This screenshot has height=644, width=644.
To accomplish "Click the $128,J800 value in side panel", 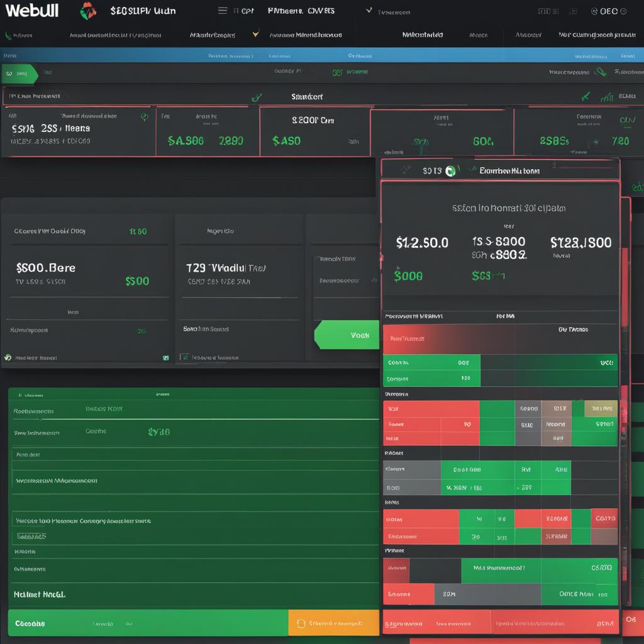I will point(580,242).
